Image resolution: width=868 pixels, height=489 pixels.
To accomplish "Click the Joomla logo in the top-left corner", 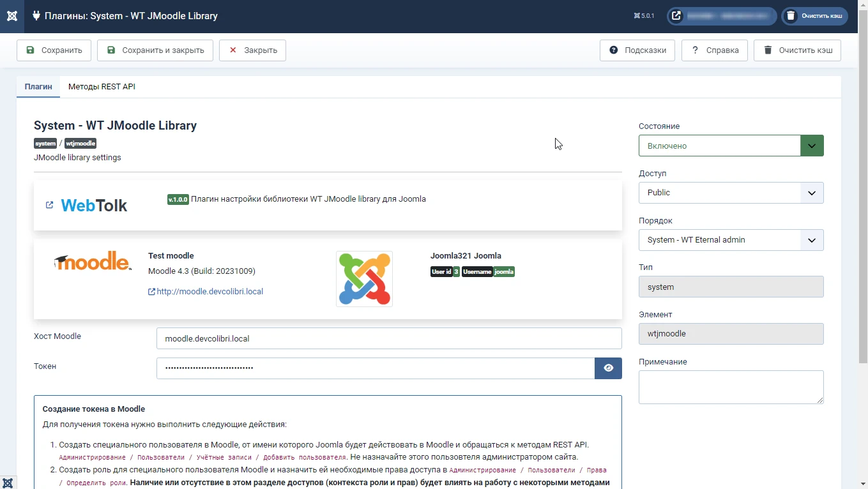I will (11, 16).
